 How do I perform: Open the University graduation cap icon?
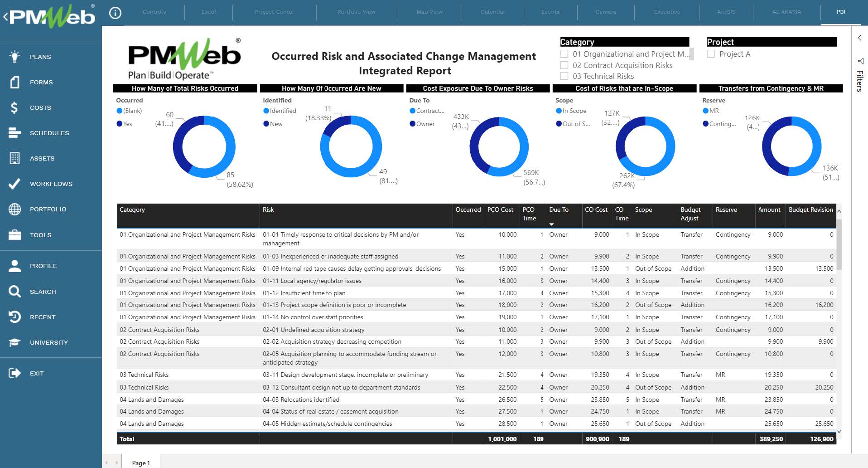tap(14, 342)
